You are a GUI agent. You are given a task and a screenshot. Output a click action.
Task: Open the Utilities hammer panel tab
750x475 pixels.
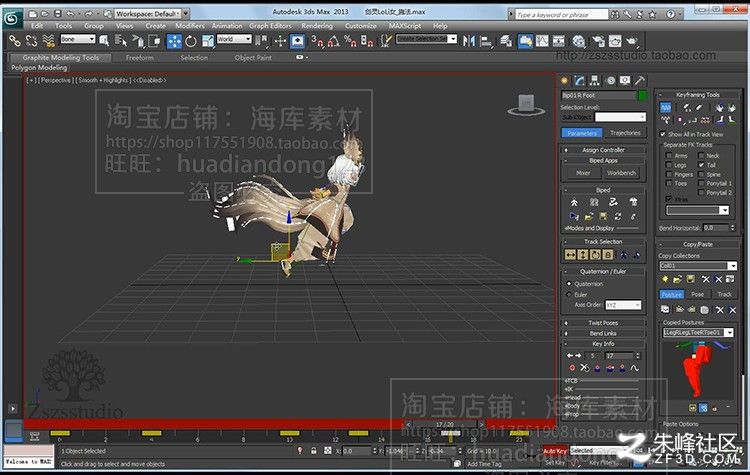tap(640, 80)
